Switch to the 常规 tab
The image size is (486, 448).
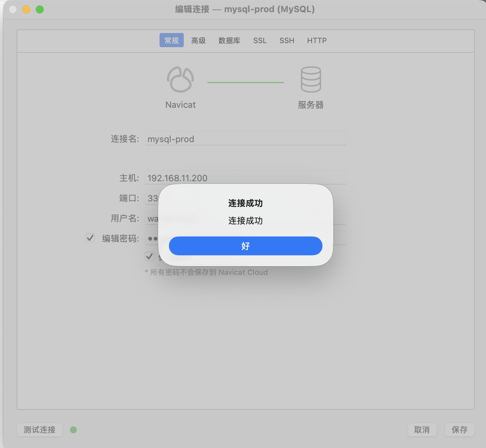[171, 40]
